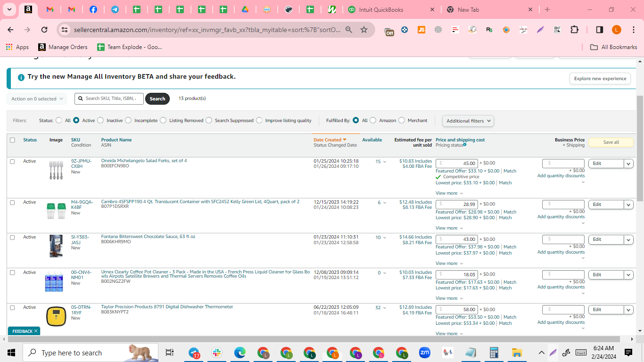Click the info icon beside Pricing status
This screenshot has width=644, height=362.
click(464, 145)
